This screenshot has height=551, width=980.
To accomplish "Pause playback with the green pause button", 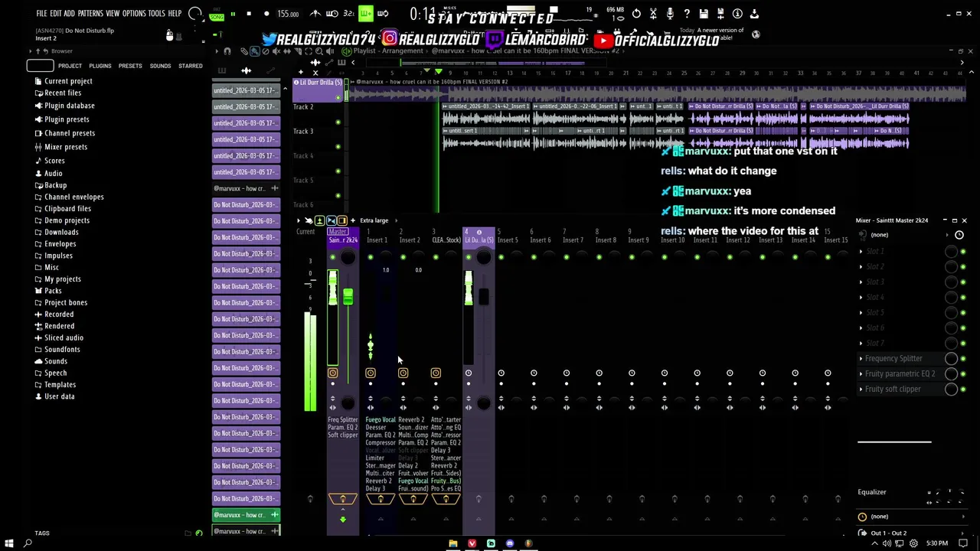I will pyautogui.click(x=233, y=14).
